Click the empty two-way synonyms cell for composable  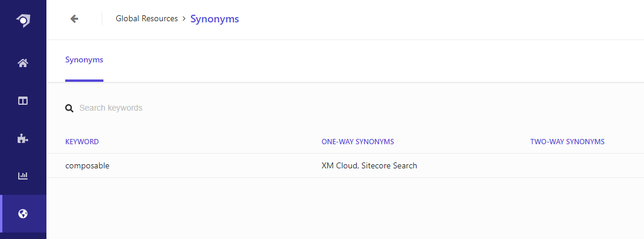pos(567,166)
